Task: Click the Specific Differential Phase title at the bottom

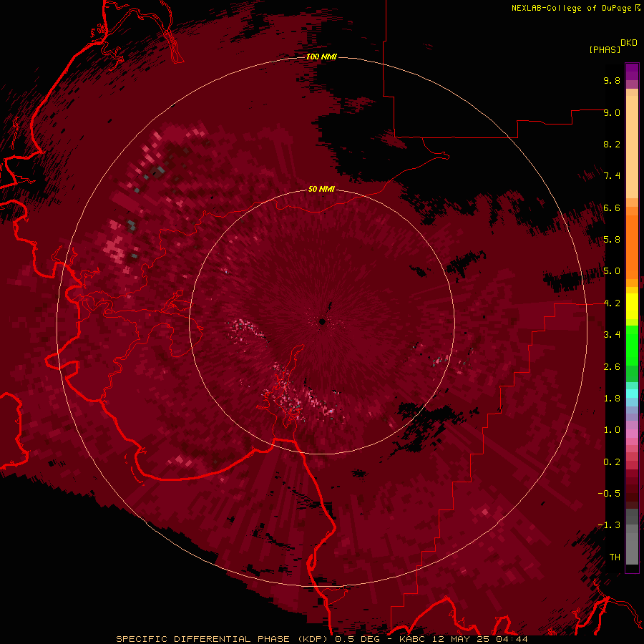Action: coord(321,639)
